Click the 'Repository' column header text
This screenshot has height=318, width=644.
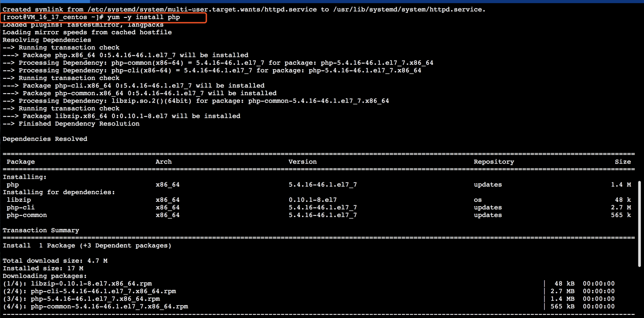[x=494, y=162]
